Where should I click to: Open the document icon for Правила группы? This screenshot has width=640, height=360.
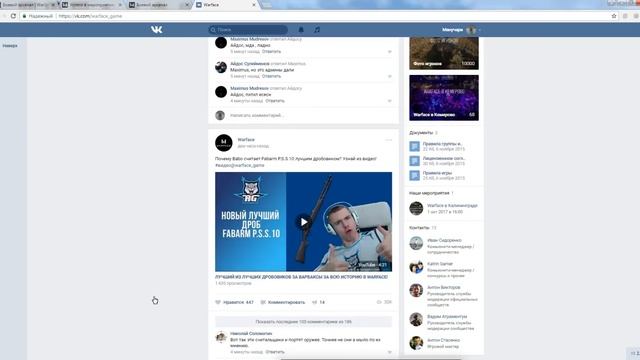click(x=414, y=146)
